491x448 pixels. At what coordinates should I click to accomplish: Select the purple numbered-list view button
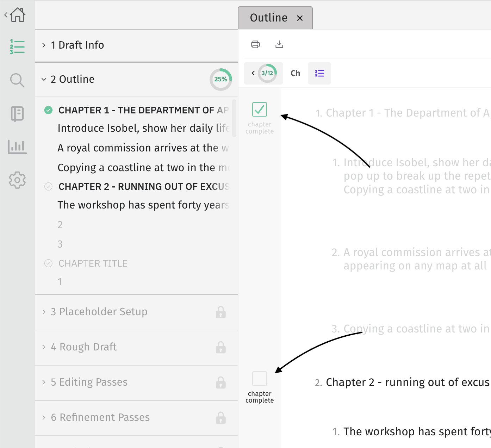[319, 73]
